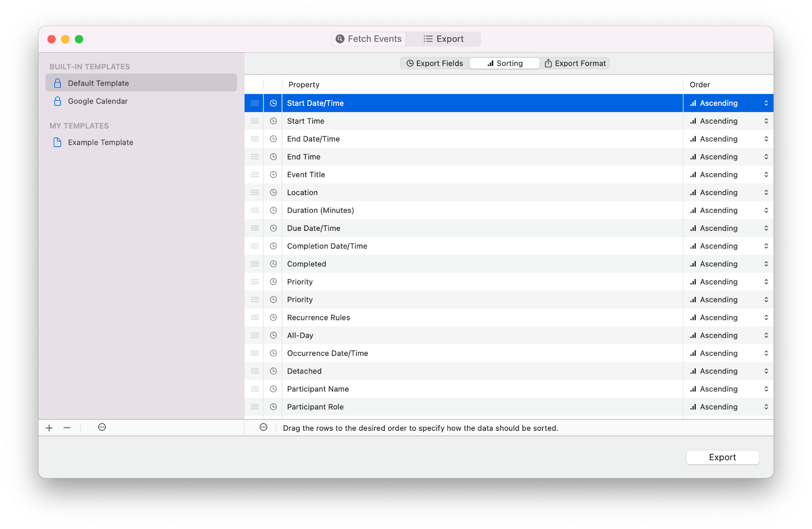Screen dimensions: 812x529
Task: Select the Location row
Action: point(509,192)
